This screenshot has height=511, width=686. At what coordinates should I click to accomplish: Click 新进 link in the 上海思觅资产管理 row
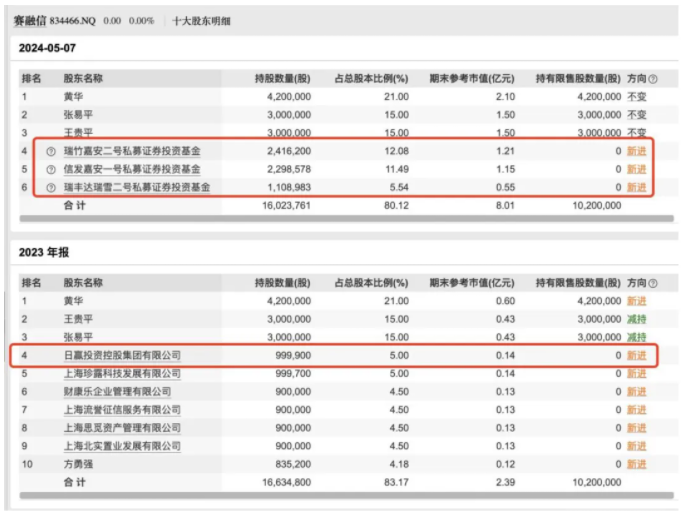coord(637,428)
